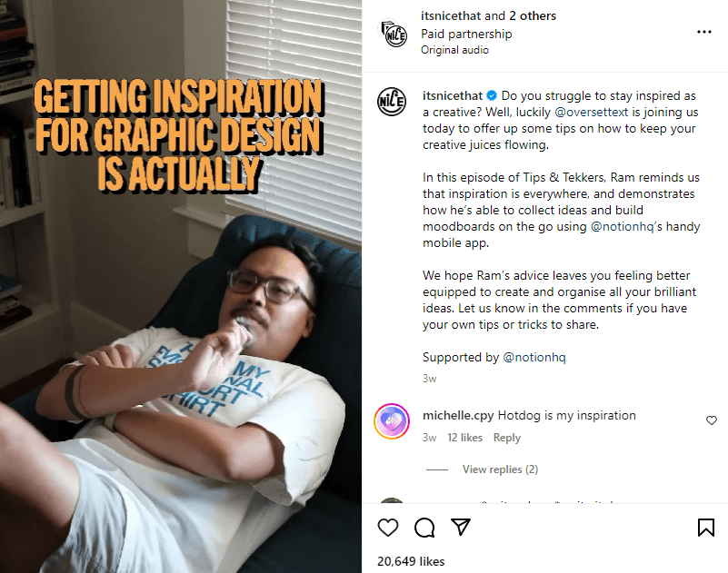The width and height of the screenshot is (728, 573).
Task: Open the 20,649 likes list
Action: click(411, 561)
